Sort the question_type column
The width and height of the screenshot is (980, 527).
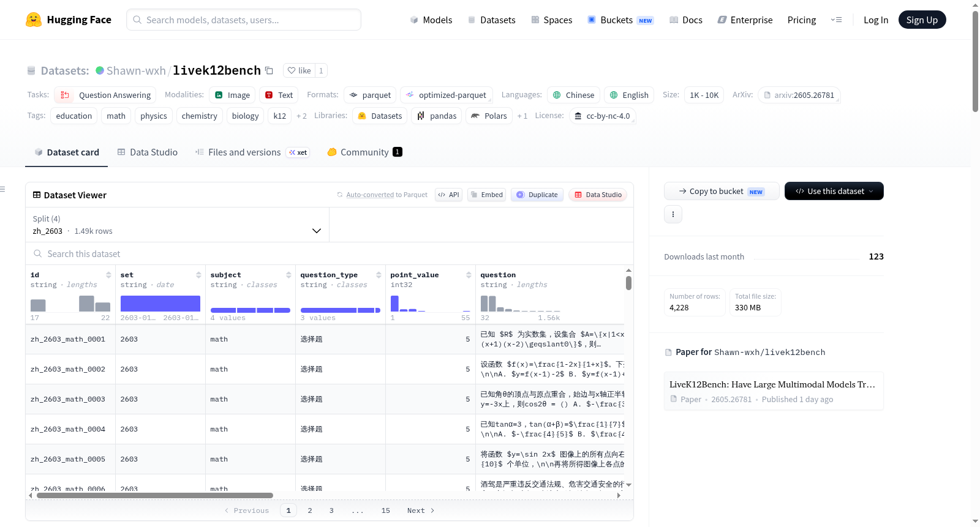pos(379,275)
